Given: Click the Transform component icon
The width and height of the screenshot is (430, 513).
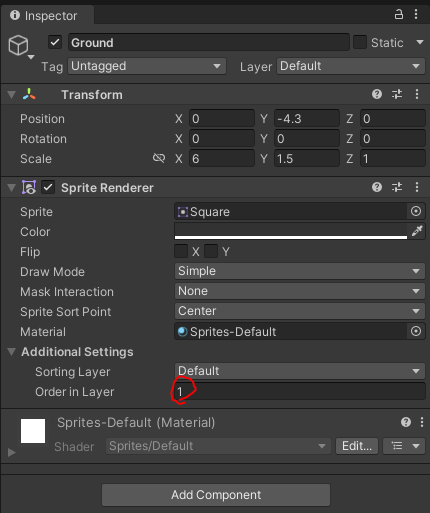Looking at the screenshot, I should (29, 94).
